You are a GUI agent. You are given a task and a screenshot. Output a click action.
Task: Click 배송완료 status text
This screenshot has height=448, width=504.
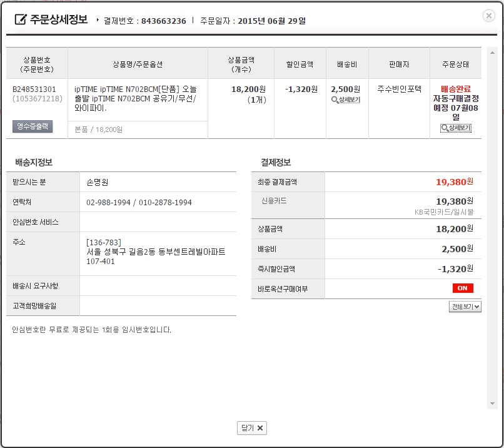coord(455,89)
